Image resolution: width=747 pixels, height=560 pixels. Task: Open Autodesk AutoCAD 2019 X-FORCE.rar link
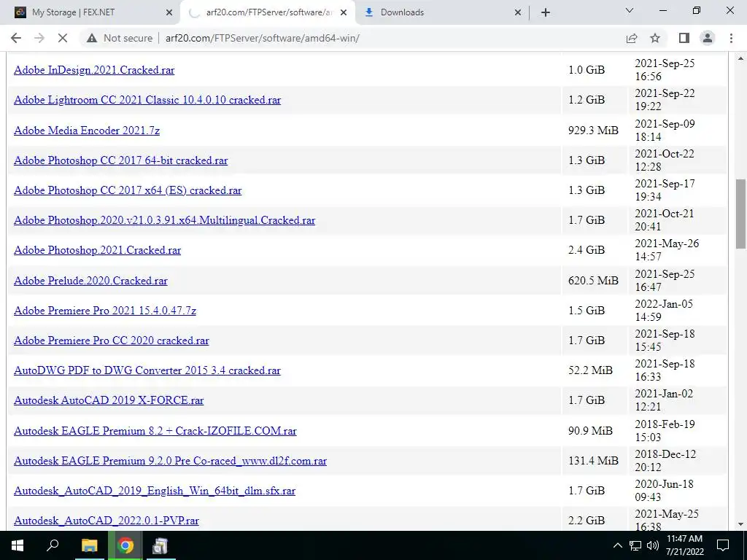coord(109,400)
